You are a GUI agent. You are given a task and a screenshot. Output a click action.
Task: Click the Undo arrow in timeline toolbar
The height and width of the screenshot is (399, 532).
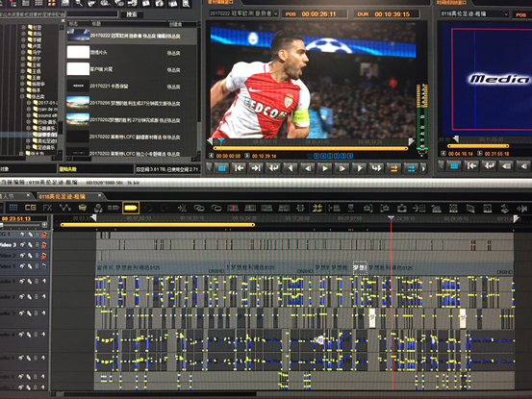148,208
